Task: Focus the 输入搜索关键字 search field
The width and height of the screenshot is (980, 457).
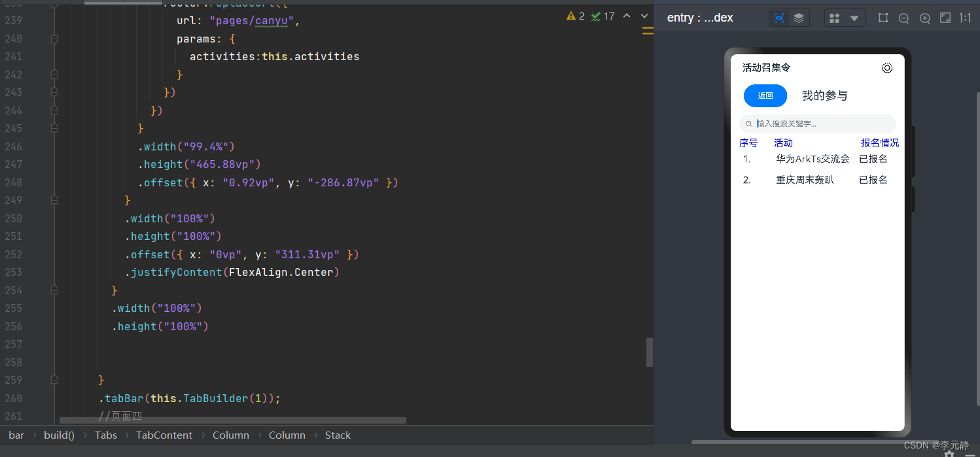Action: 818,124
